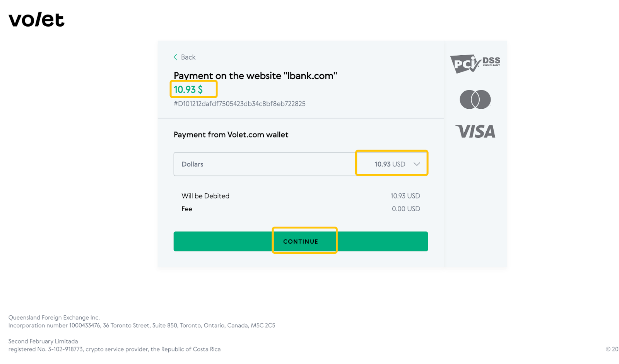Click the Queensland Foreign Exchange Inc. footer text
The height and width of the screenshot is (364, 619).
click(x=54, y=318)
